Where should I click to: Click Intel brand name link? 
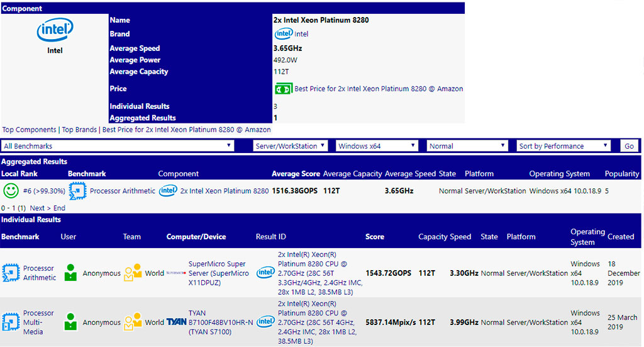pyautogui.click(x=301, y=34)
